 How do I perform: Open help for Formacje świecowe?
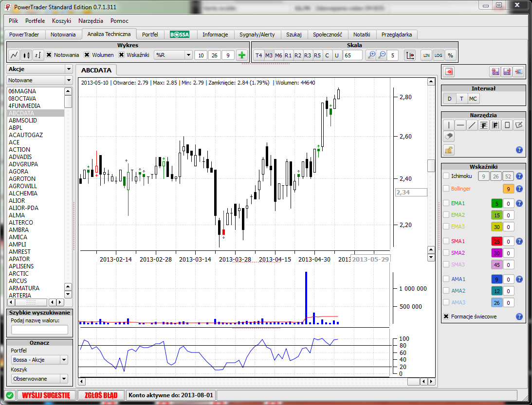point(519,317)
